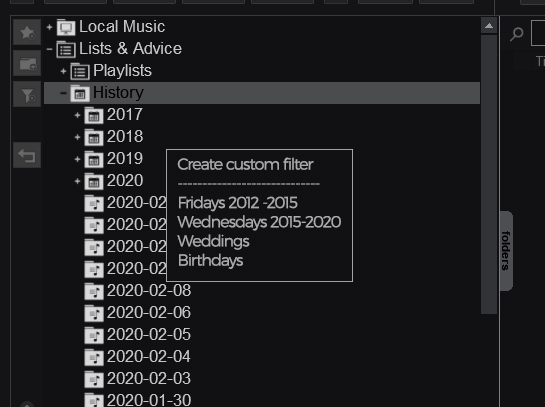The width and height of the screenshot is (545, 407).
Task: Select the Weddings filter entry
Action: click(x=213, y=241)
